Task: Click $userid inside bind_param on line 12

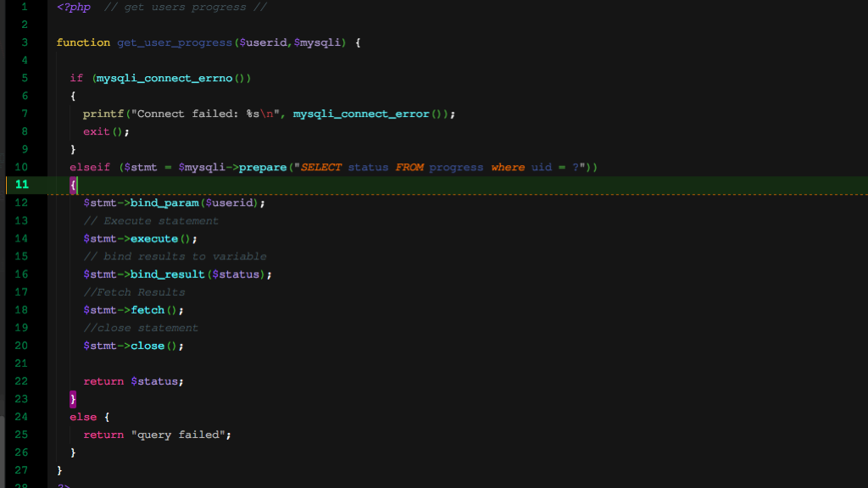Action: click(229, 203)
